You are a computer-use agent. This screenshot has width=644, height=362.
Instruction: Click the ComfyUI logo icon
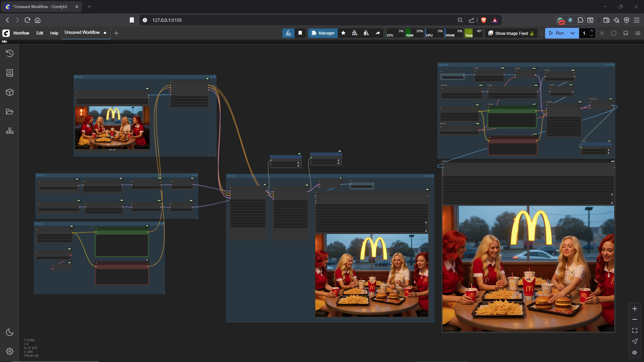point(6,33)
